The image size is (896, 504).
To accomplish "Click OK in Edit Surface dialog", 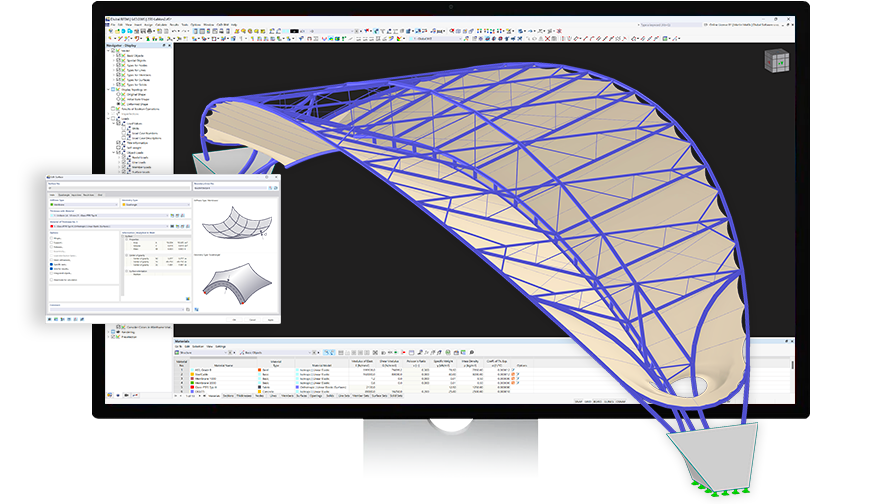I will pos(234,320).
